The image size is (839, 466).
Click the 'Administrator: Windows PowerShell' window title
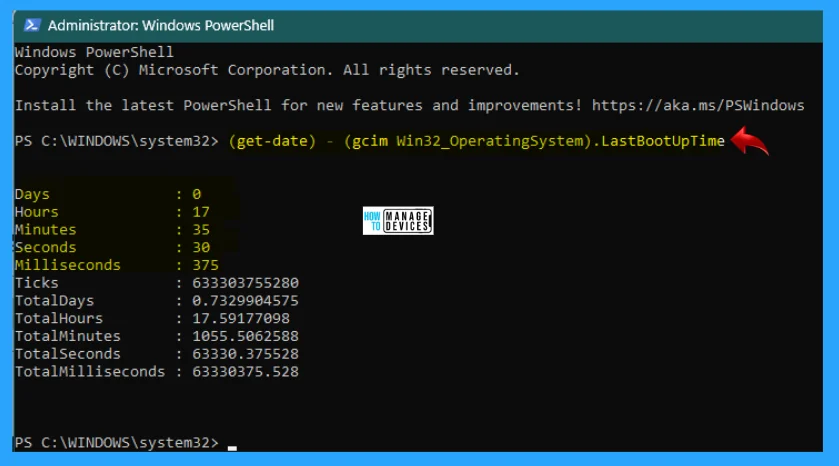coord(161,25)
